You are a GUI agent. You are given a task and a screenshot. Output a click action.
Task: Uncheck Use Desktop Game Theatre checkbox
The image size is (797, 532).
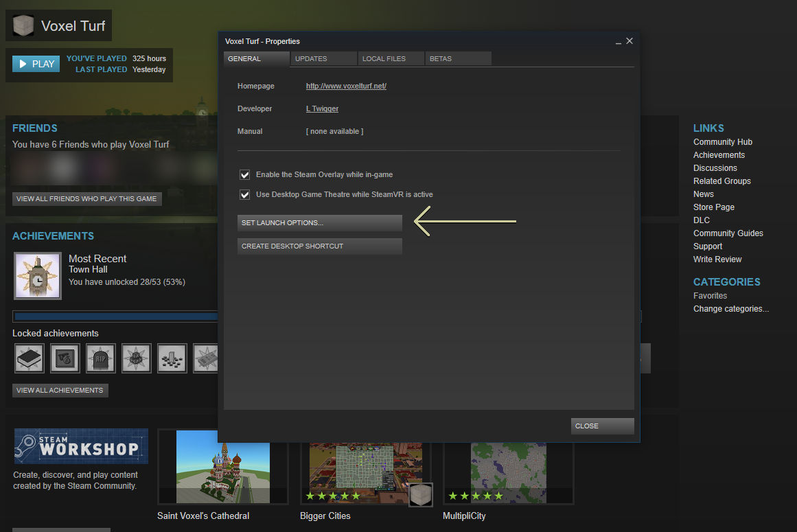click(244, 194)
